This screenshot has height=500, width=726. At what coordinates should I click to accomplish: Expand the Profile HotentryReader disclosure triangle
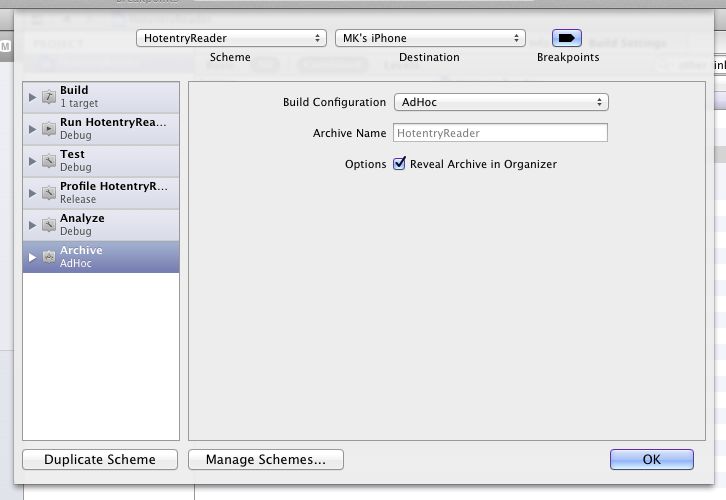click(x=32, y=193)
